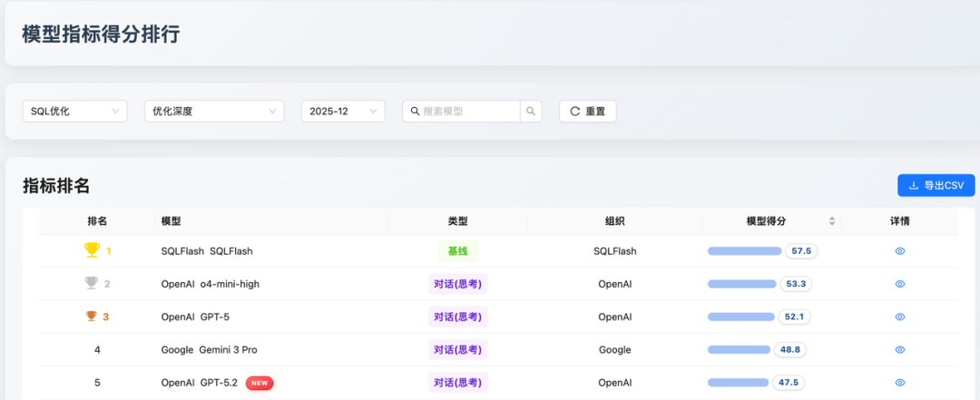
Task: Click the 指标排名 section heading
Action: [x=56, y=186]
